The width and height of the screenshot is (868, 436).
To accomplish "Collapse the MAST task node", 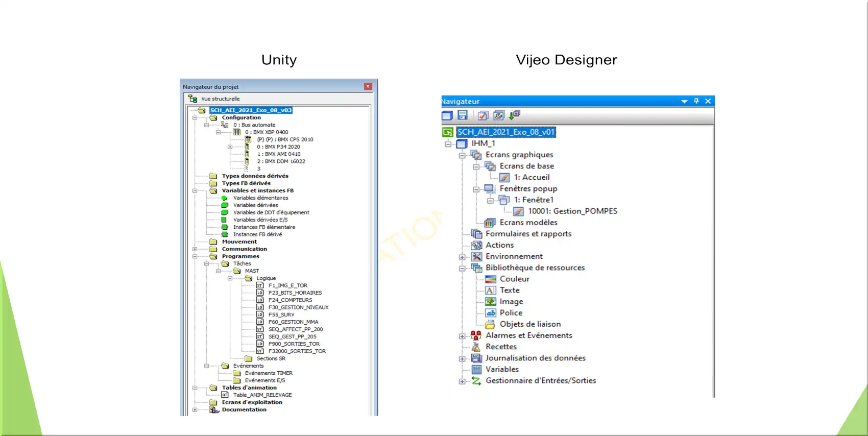I will [218, 271].
